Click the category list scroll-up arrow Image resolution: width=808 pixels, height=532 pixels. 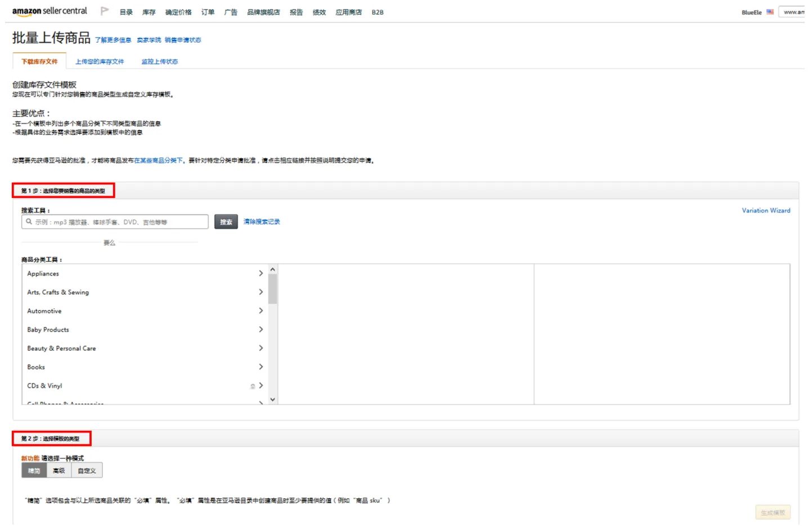pos(273,269)
